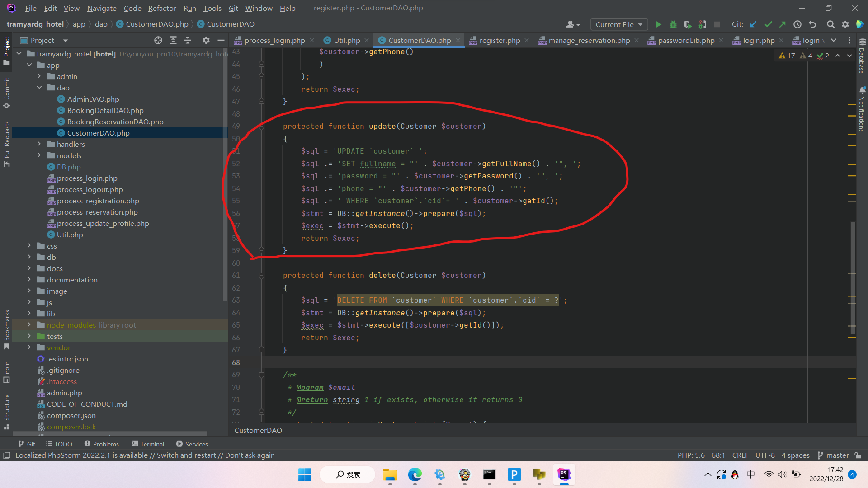The height and width of the screenshot is (488, 868).
Task: Switch to the register.php tab
Action: (x=500, y=40)
